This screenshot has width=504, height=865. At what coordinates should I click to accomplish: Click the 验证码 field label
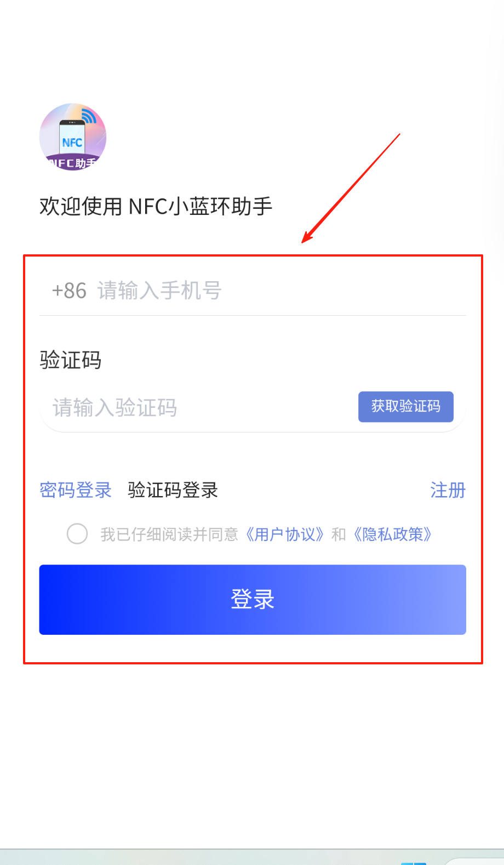(x=71, y=361)
